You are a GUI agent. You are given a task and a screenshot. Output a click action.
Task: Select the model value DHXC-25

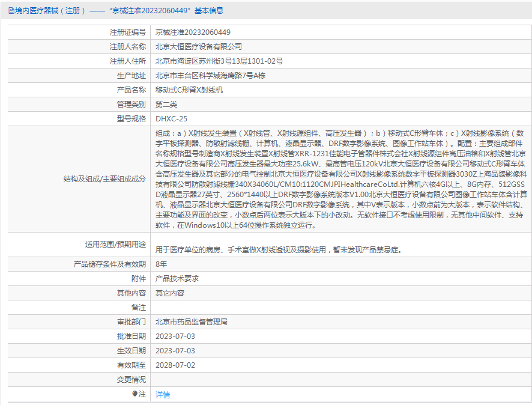point(171,119)
